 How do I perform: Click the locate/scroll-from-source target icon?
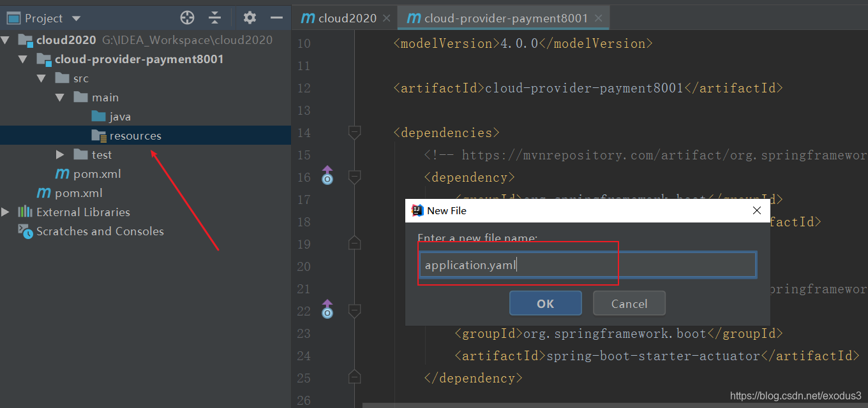[187, 18]
